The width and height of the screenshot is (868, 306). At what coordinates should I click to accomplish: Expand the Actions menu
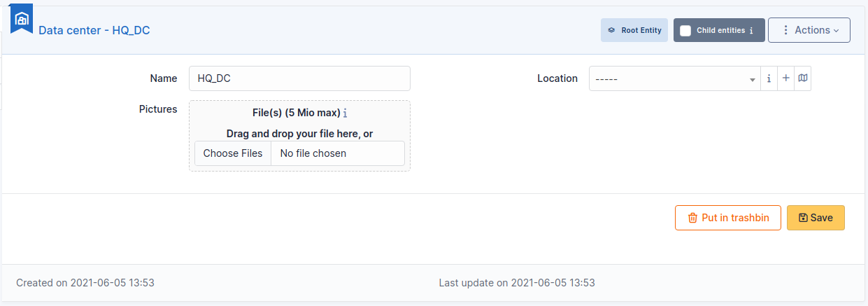809,30
